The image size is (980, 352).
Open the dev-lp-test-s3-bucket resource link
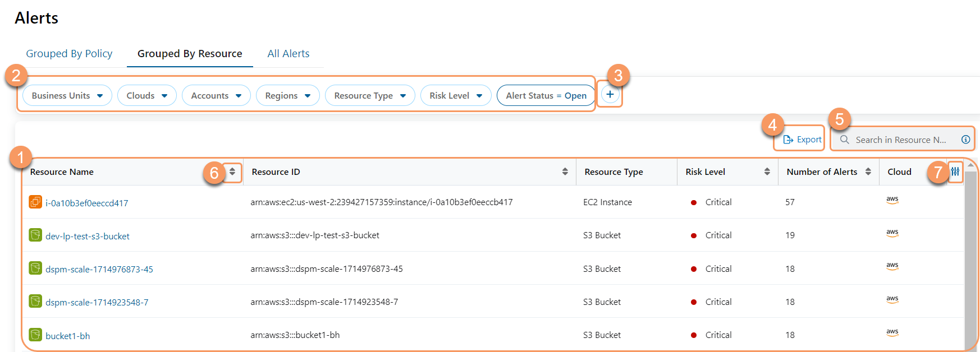(x=88, y=237)
